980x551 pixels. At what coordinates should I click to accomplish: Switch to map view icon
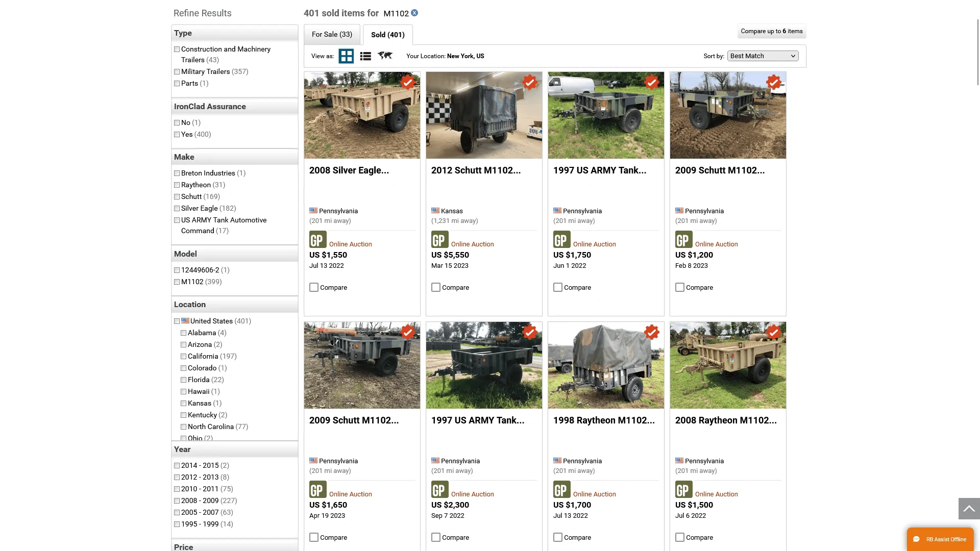click(x=385, y=55)
